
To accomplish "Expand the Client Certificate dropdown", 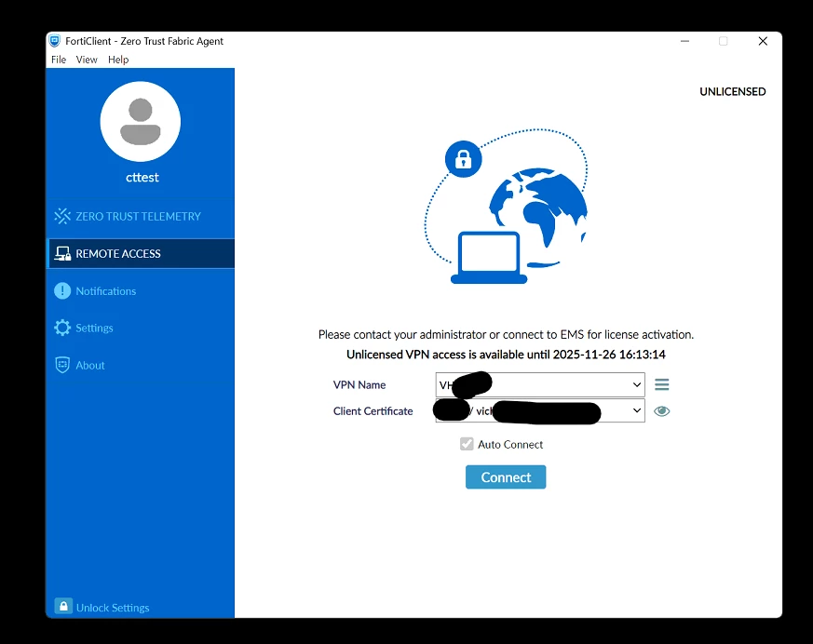I will [x=540, y=410].
